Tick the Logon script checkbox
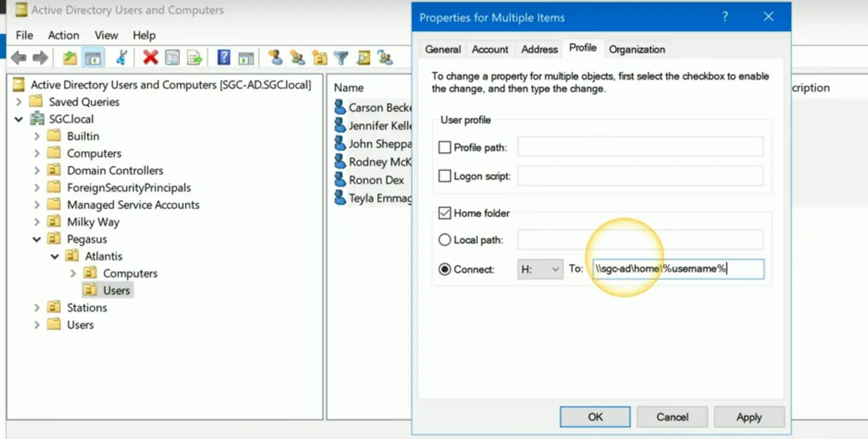Image resolution: width=868 pixels, height=439 pixels. coord(444,176)
